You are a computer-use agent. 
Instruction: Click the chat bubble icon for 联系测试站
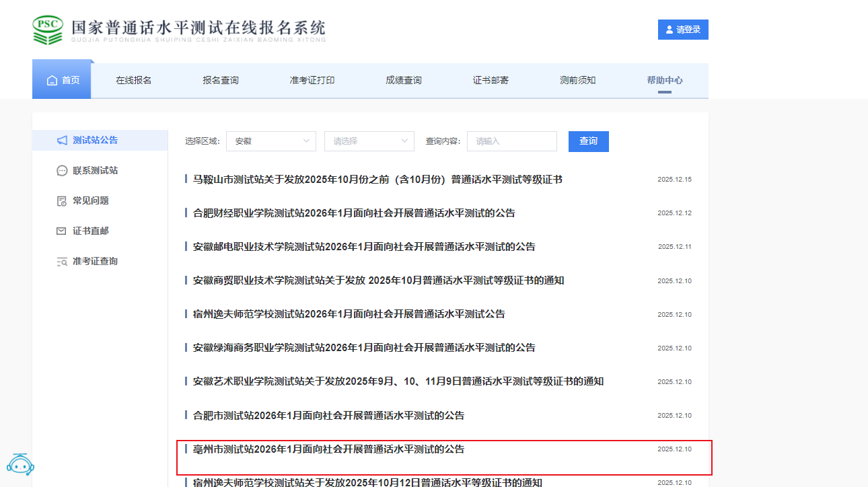(x=62, y=171)
